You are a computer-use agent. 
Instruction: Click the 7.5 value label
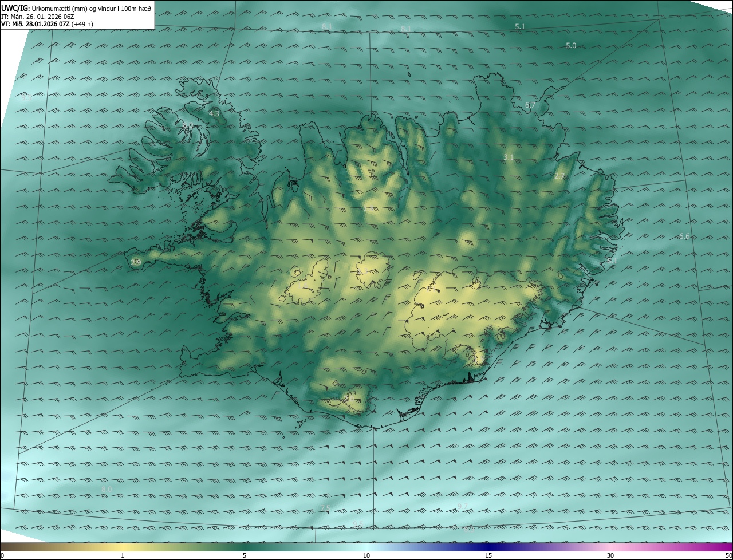tap(325, 508)
